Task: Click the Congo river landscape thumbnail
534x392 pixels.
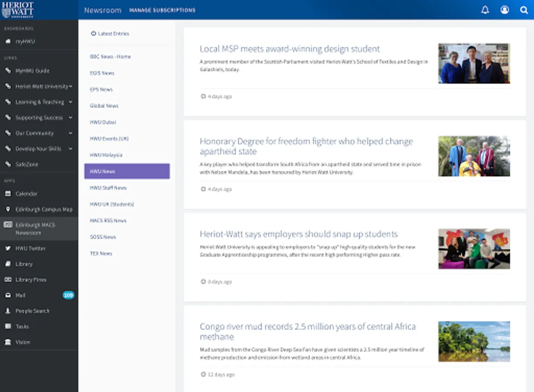Action: tap(474, 341)
